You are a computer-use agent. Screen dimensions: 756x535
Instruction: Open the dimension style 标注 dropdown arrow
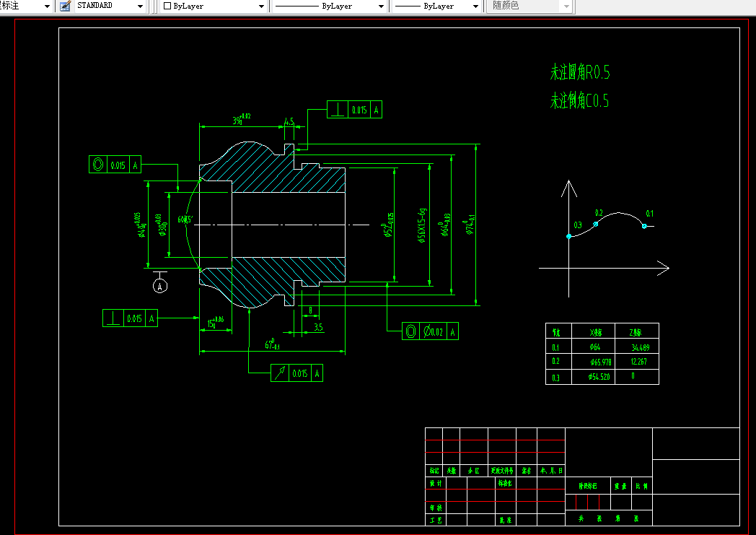pos(47,6)
